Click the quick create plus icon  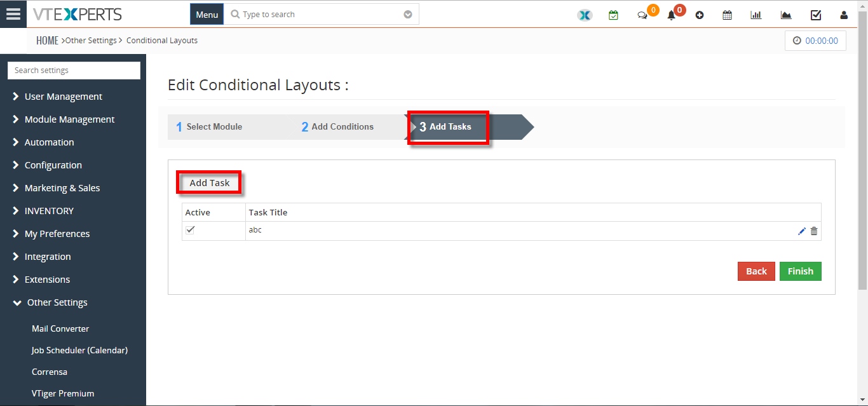point(700,15)
